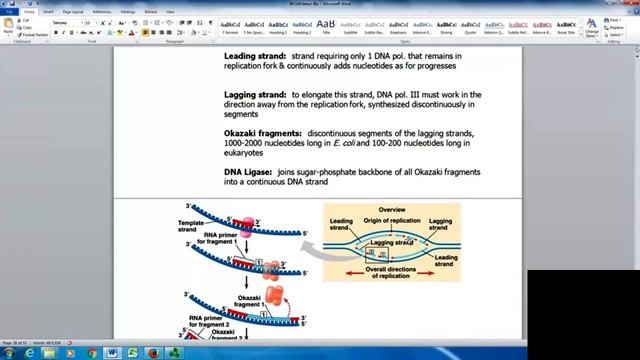
Task: Switch to the Insert tab
Action: (48, 12)
